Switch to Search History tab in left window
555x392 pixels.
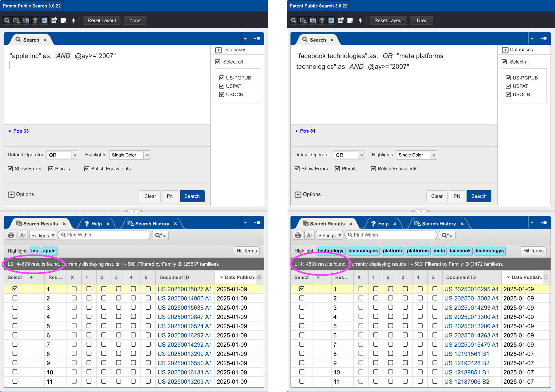pos(152,224)
